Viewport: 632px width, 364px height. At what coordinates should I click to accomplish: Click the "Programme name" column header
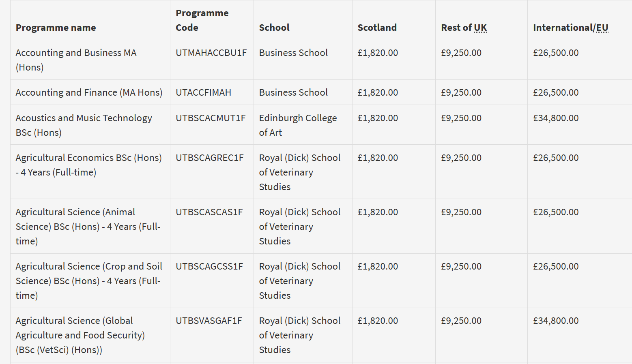pos(56,28)
